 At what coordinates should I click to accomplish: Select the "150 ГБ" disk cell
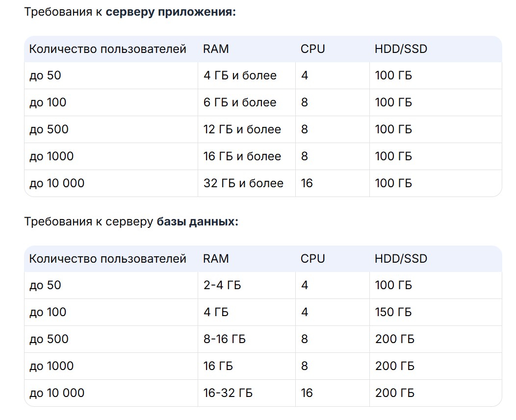(393, 312)
